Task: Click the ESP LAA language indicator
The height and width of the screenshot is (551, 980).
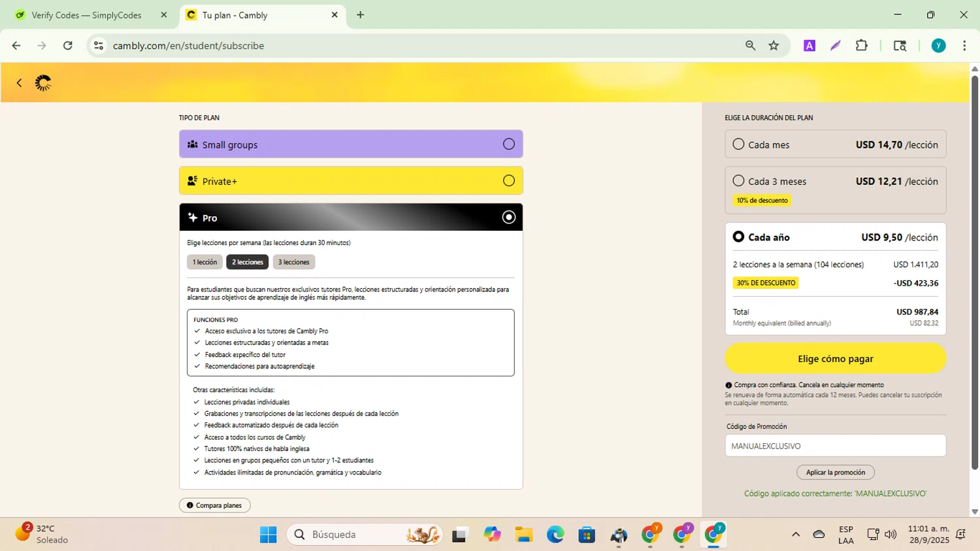Action: pos(846,535)
